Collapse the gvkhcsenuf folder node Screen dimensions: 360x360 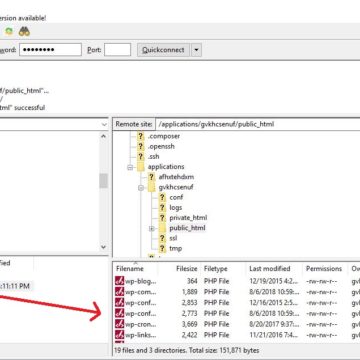[x=141, y=188]
